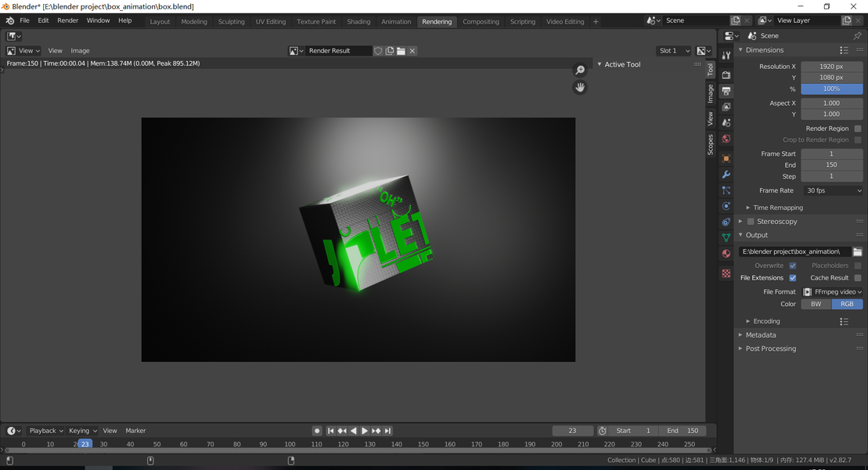868x470 pixels.
Task: Switch to Layout workspace tab
Action: (160, 22)
